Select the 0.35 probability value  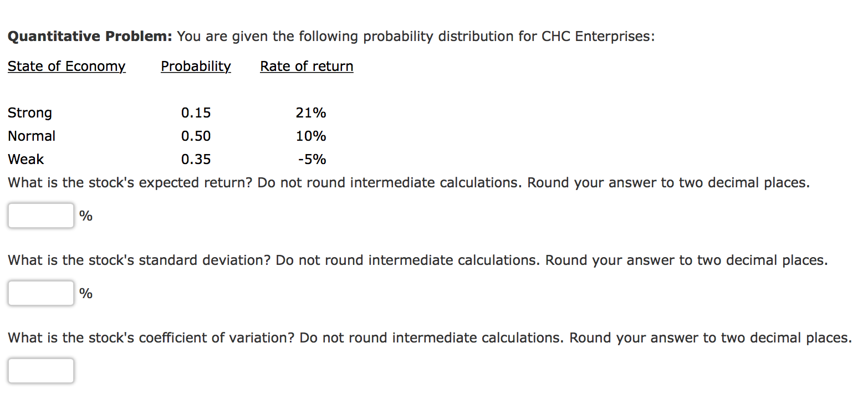196,159
